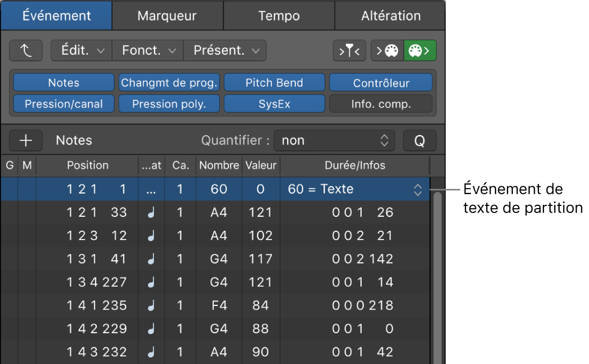Viewport: 589px width, 364px height.
Task: Click the note icon on the A4 121 row
Action: coord(151,212)
